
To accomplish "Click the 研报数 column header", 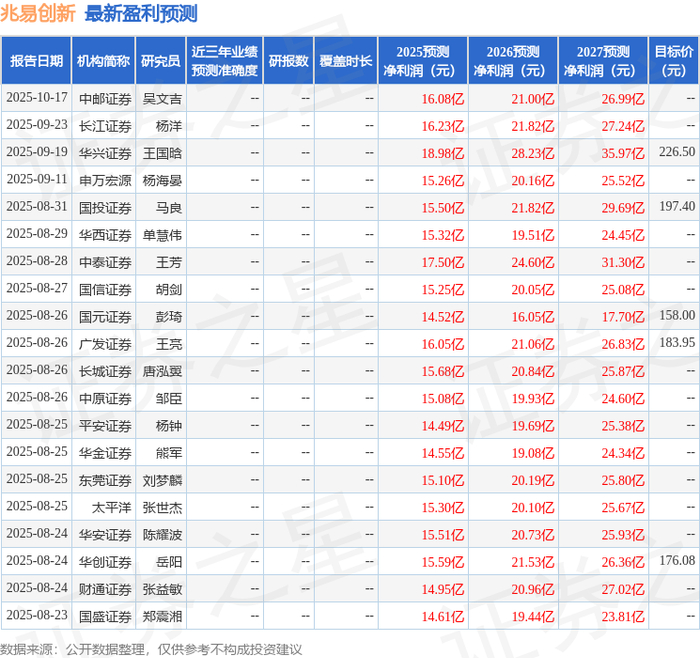I will point(288,61).
